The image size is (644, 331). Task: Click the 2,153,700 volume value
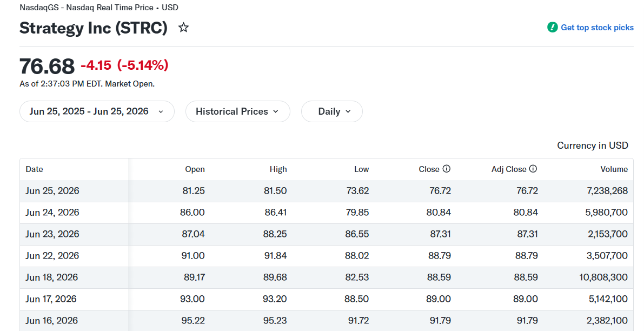[607, 234]
